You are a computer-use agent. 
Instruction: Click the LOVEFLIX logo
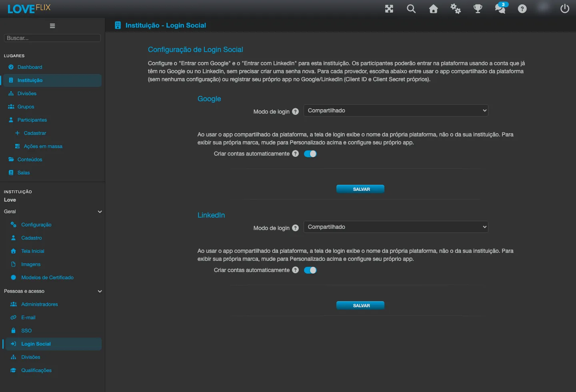tap(29, 8)
